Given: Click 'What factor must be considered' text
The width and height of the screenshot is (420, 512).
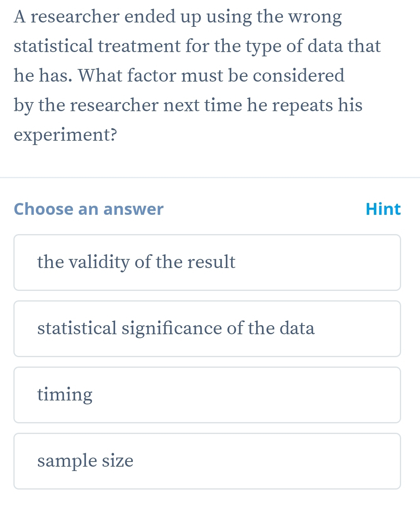Looking at the screenshot, I should click(x=211, y=75).
